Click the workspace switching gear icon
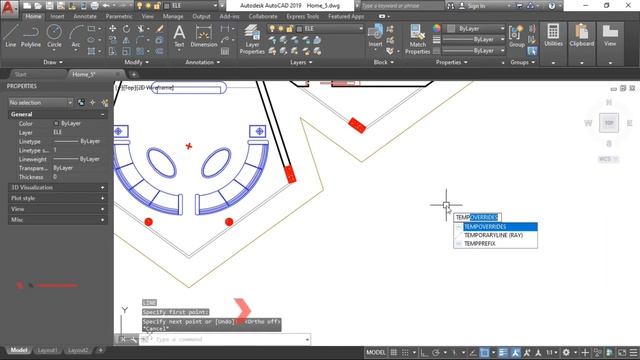This screenshot has height=360, width=640. (566, 352)
